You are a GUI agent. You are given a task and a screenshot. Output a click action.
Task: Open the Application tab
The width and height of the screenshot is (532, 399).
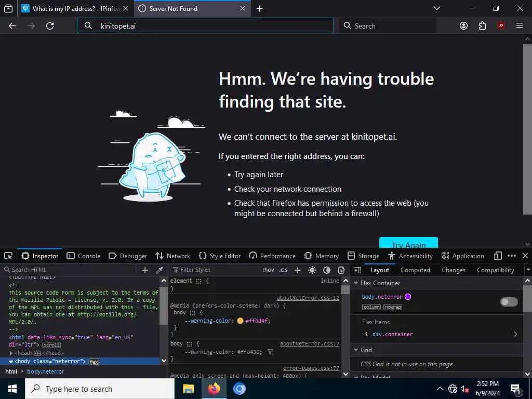pyautogui.click(x=462, y=256)
